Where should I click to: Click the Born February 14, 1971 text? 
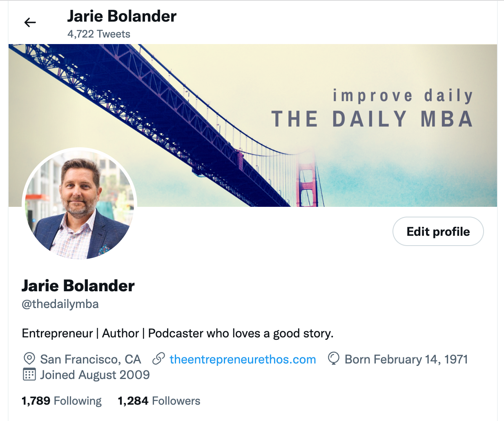click(x=406, y=359)
